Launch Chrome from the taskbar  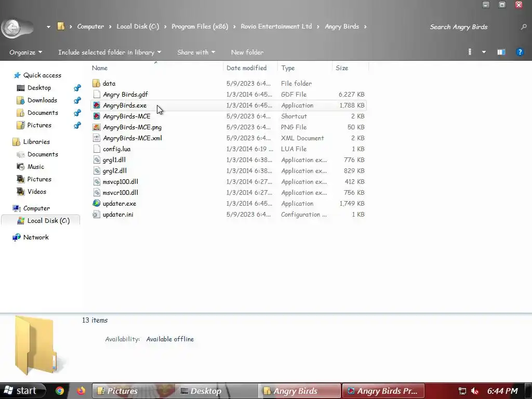point(60,391)
